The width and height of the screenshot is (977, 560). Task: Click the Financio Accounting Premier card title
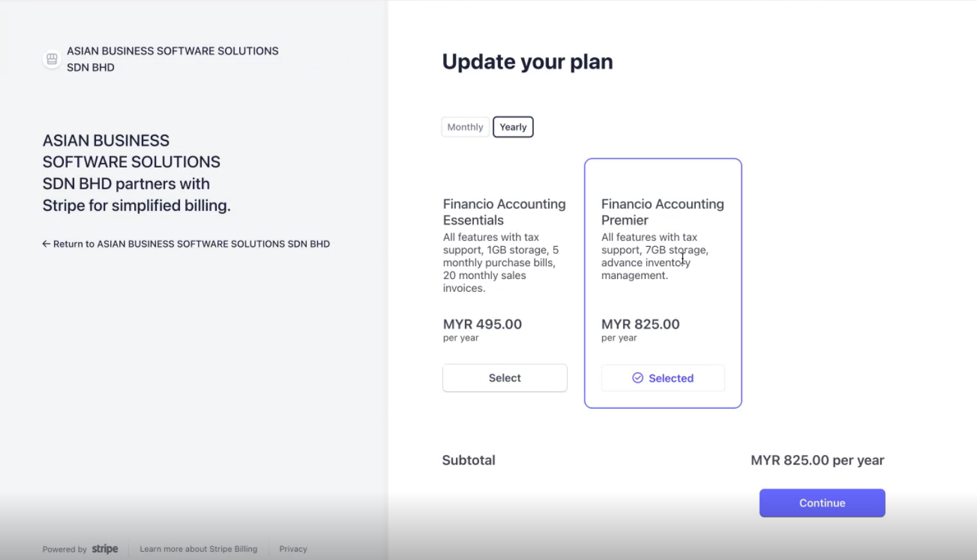coord(663,212)
